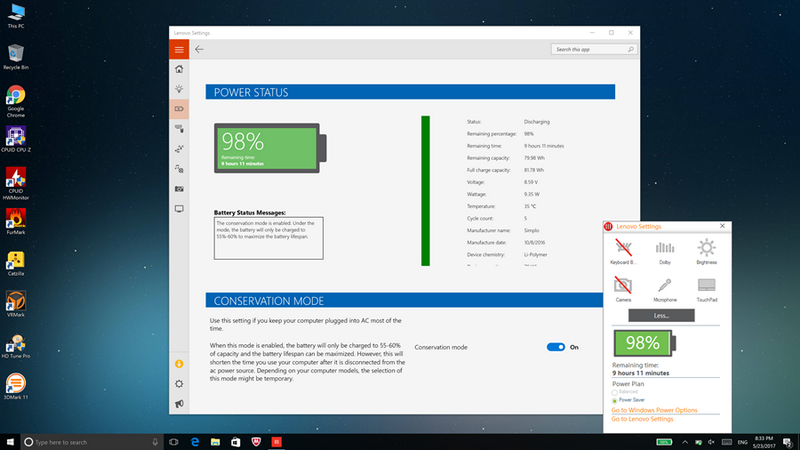
Task: Click the touch keyboard icon in the tray
Action: 727,442
